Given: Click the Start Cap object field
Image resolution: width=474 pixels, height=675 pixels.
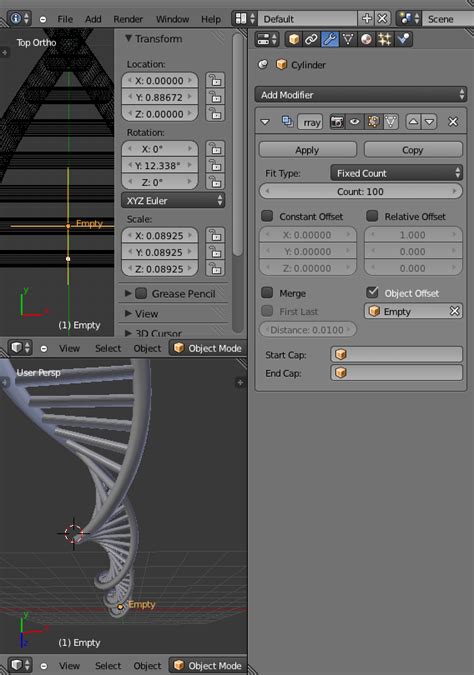Looking at the screenshot, I should tap(397, 354).
